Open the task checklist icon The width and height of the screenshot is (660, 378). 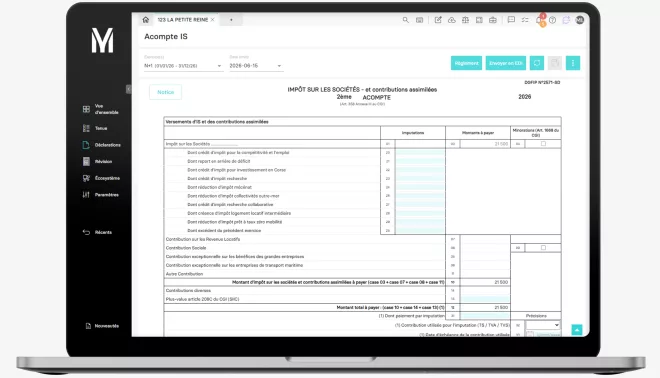click(x=525, y=20)
